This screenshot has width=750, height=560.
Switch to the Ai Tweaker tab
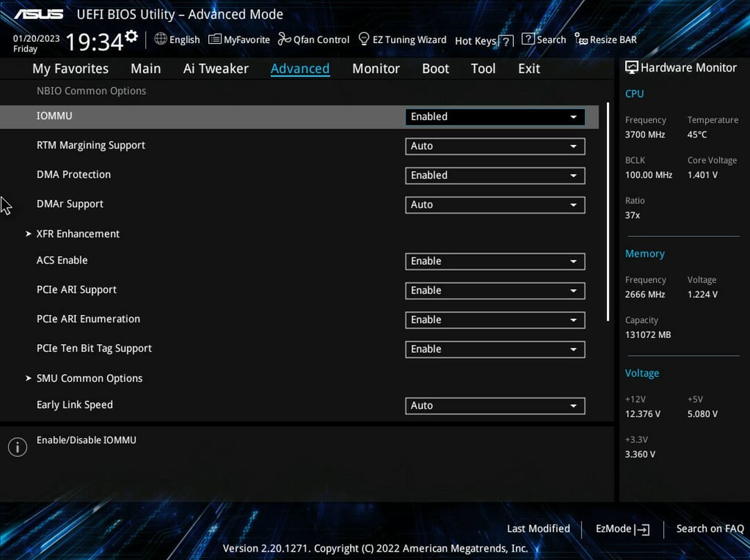tap(216, 68)
